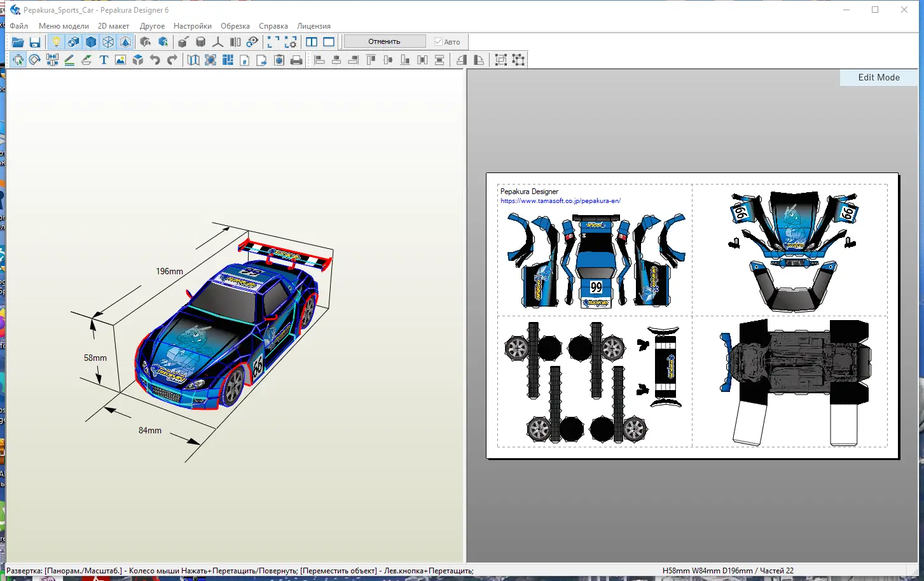Viewport: 924px width, 581px height.
Task: Select the Text tool (T icon)
Action: tap(104, 60)
